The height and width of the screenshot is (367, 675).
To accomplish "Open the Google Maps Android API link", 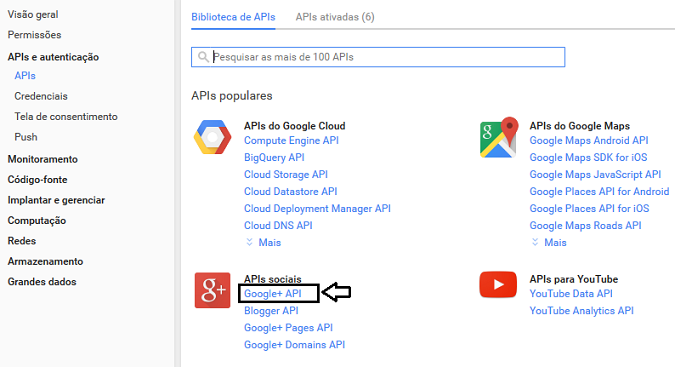I will click(589, 141).
